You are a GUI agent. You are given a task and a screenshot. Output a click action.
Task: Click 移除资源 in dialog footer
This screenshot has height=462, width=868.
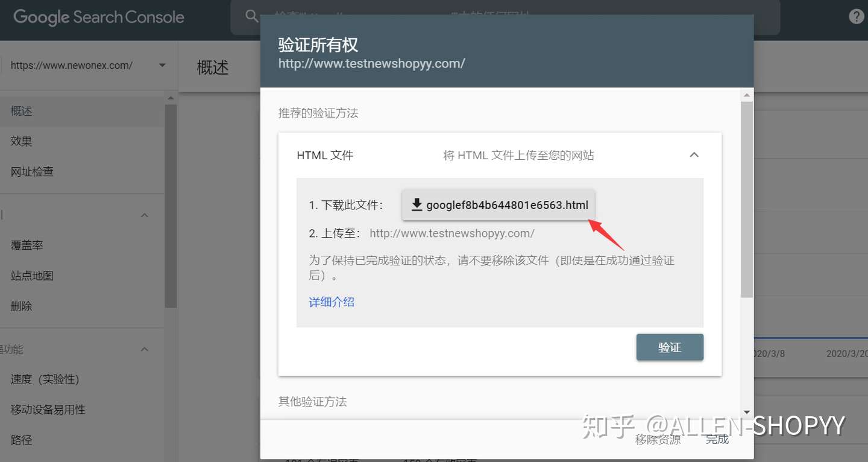658,440
